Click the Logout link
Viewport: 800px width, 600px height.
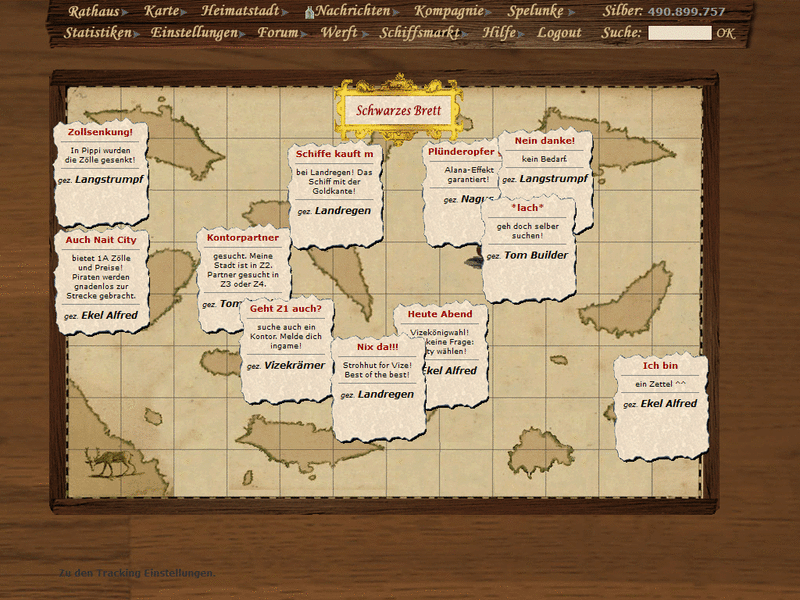559,33
